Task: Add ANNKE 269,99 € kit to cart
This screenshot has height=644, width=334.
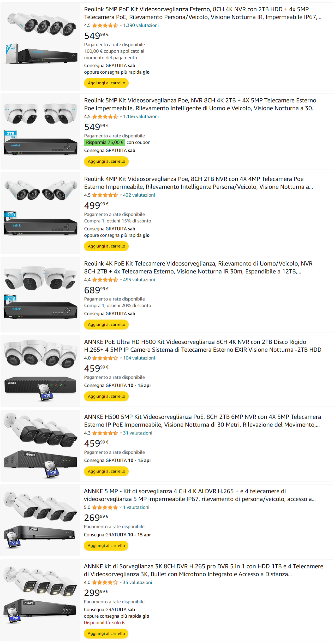Action: pyautogui.click(x=106, y=546)
